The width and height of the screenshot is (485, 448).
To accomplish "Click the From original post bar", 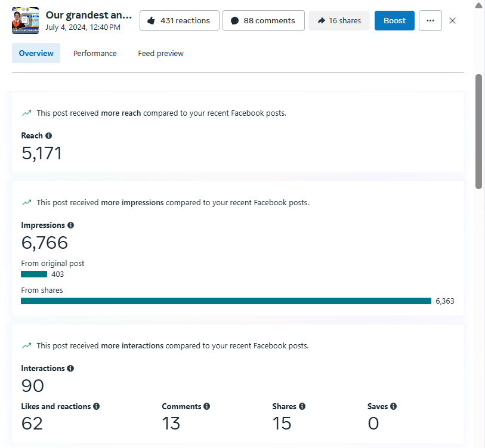I will pyautogui.click(x=34, y=274).
